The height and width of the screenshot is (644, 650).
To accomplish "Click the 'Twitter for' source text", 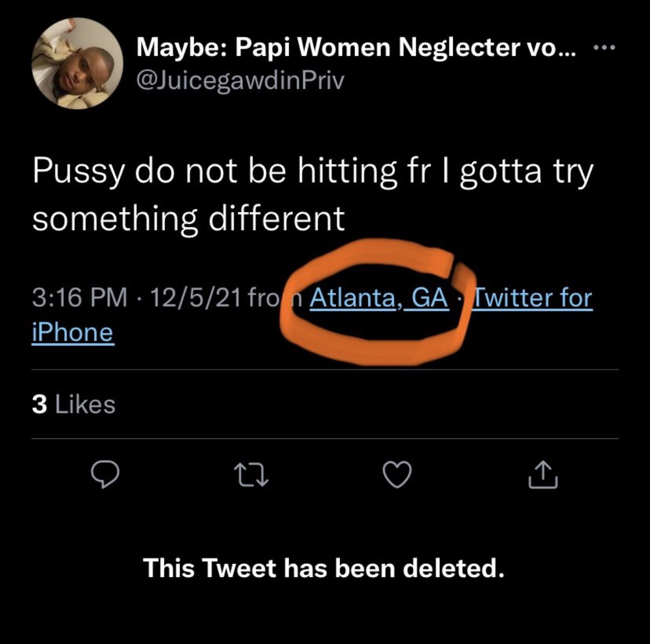I will tap(532, 298).
